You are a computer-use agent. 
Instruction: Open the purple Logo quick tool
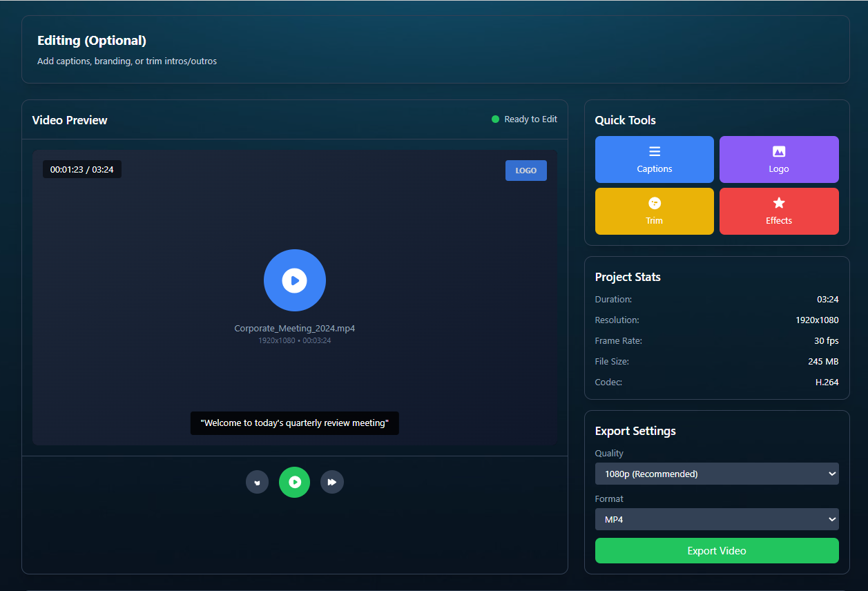click(778, 159)
